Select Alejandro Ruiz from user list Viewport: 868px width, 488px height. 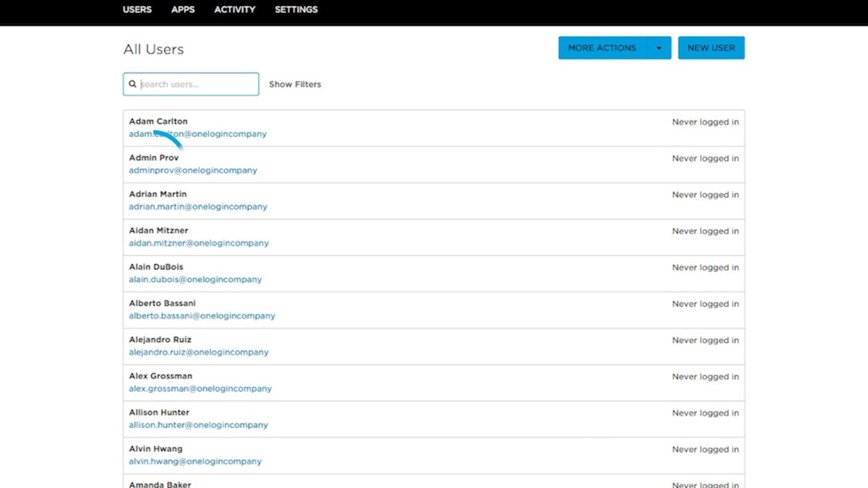[x=160, y=340]
